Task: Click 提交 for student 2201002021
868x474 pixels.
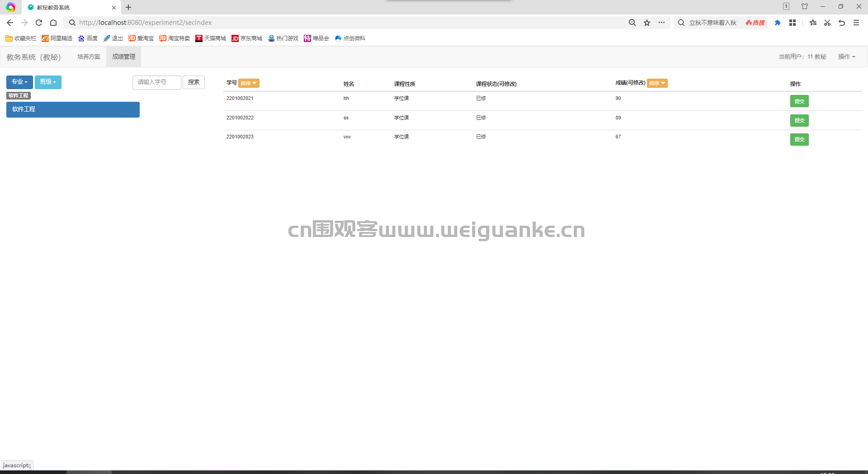Action: pyautogui.click(x=799, y=101)
